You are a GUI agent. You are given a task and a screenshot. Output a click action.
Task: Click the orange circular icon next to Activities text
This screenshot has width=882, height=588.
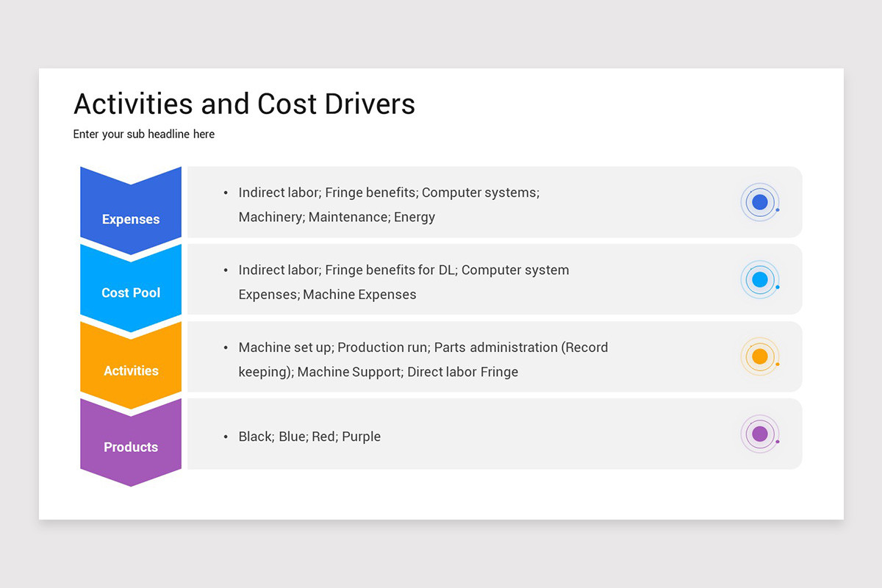pos(760,356)
